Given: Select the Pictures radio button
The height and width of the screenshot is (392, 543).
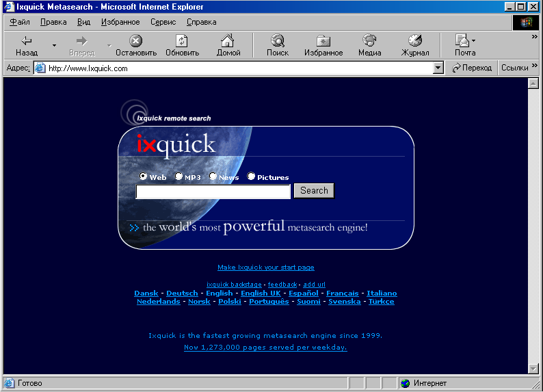Looking at the screenshot, I should 251,177.
